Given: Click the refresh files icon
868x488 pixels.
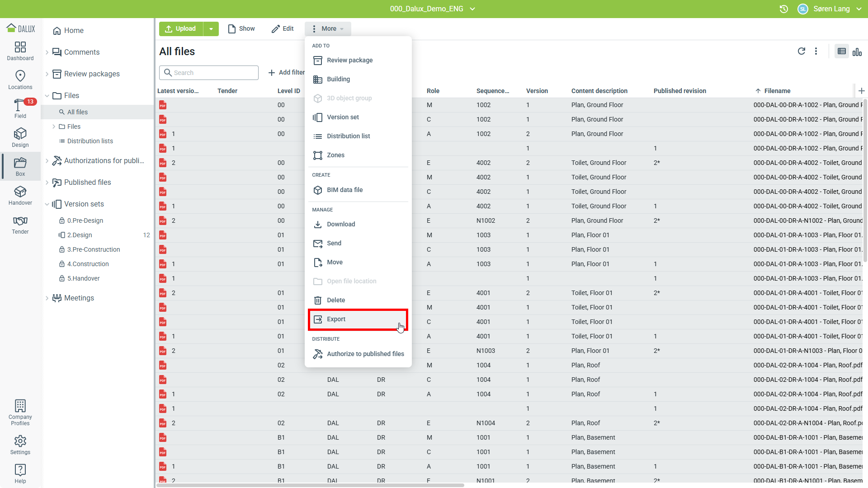Looking at the screenshot, I should [x=801, y=51].
